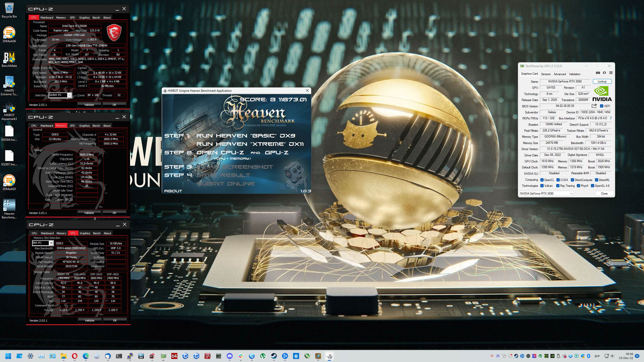
Task: Click the Bluetooth tray icon
Action: click(x=588, y=356)
